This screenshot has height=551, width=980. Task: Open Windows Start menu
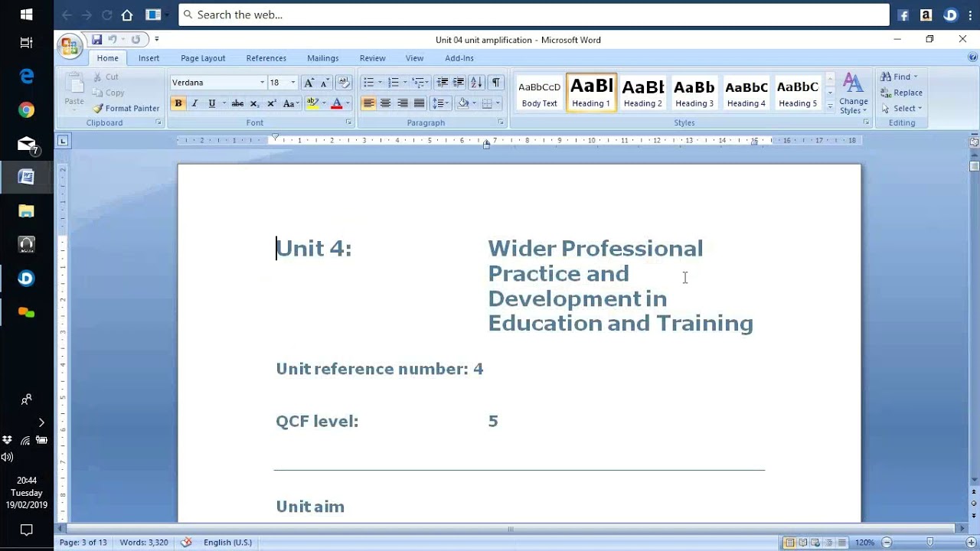(27, 15)
